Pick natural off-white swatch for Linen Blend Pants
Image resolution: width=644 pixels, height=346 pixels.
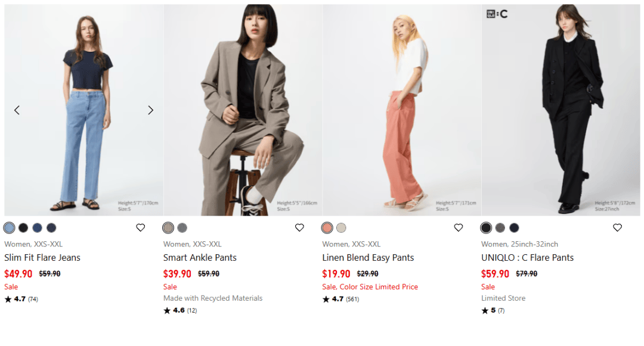(341, 227)
